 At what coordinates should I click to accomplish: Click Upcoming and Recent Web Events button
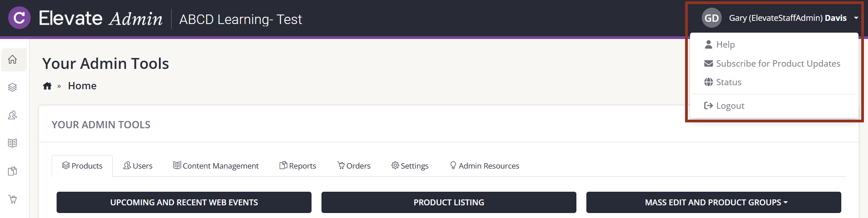(x=184, y=202)
